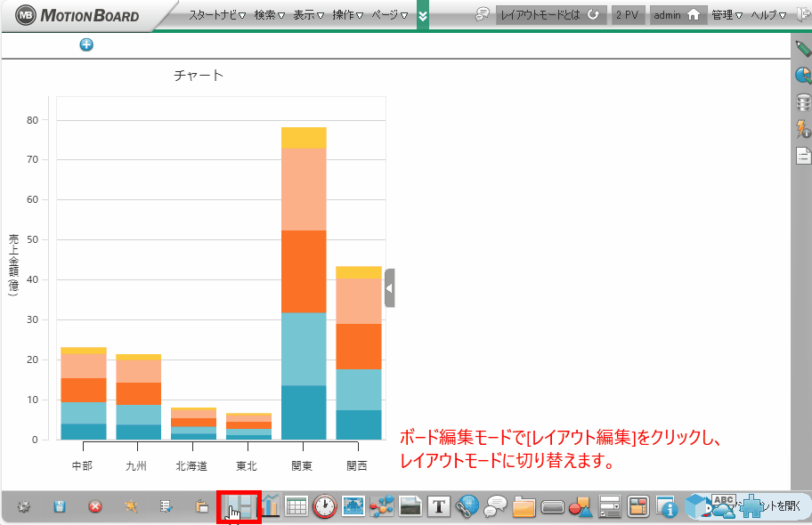Image resolution: width=812 pixels, height=525 pixels.
Task: Click the clock gauge item icon
Action: (x=324, y=506)
